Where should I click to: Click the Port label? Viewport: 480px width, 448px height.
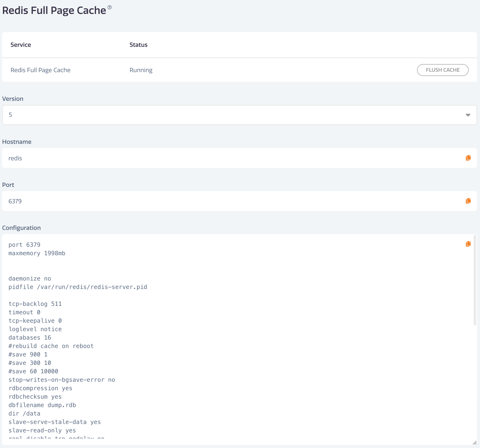[8, 185]
